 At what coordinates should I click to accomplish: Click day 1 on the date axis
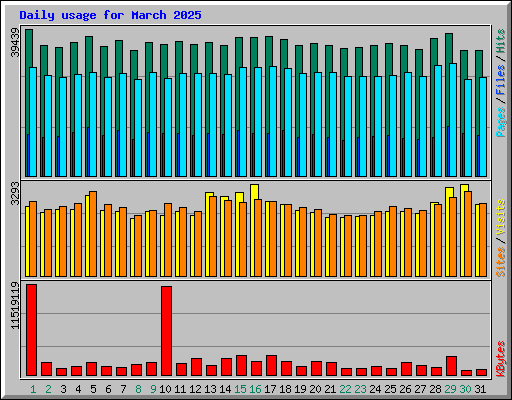point(33,389)
